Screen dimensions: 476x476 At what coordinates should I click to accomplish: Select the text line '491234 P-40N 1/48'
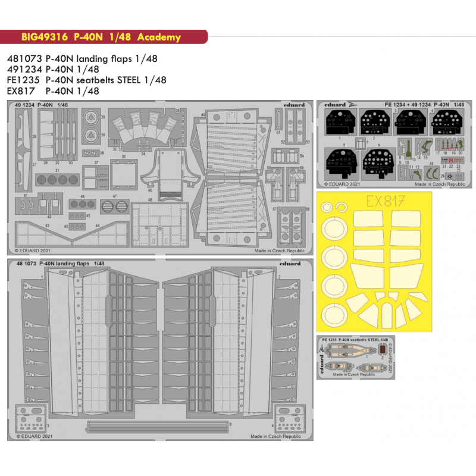click(x=53, y=69)
